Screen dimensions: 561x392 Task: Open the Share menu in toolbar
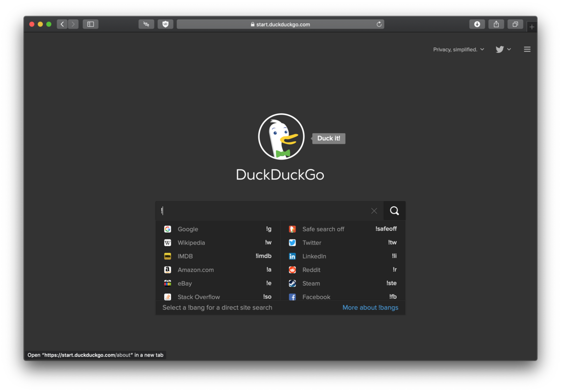tap(496, 24)
